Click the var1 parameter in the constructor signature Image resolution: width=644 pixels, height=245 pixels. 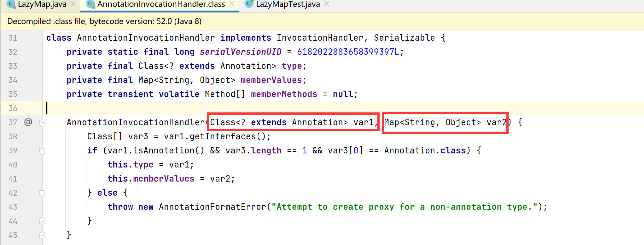click(x=364, y=122)
